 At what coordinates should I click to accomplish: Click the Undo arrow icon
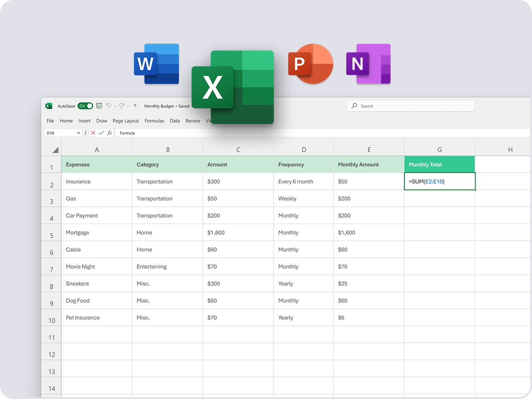[109, 106]
